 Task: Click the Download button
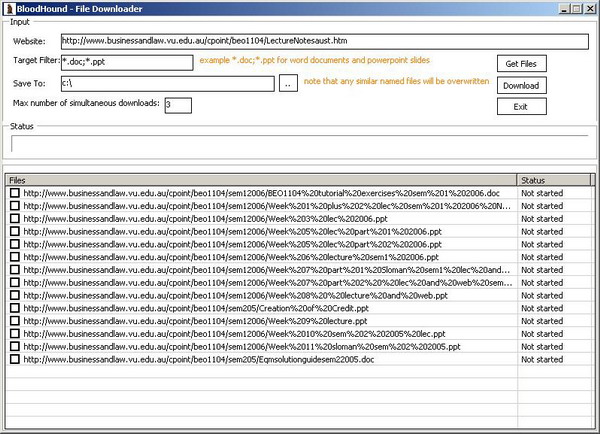[x=522, y=85]
